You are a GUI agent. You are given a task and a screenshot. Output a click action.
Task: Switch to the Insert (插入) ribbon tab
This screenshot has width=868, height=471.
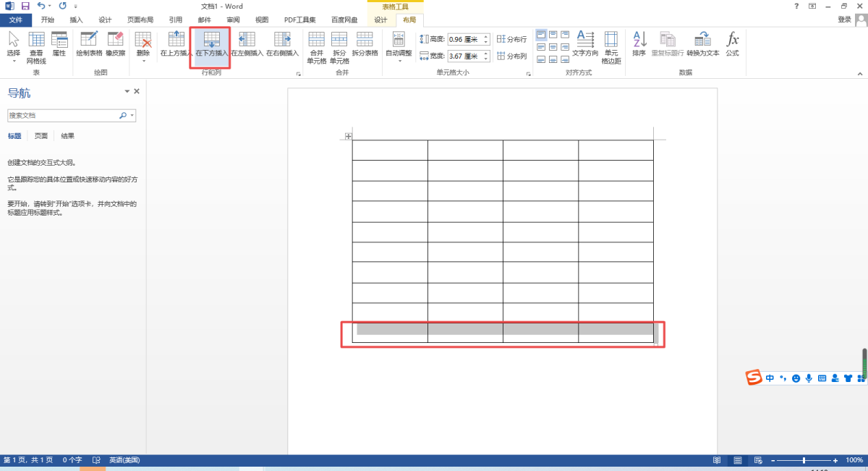pyautogui.click(x=76, y=20)
